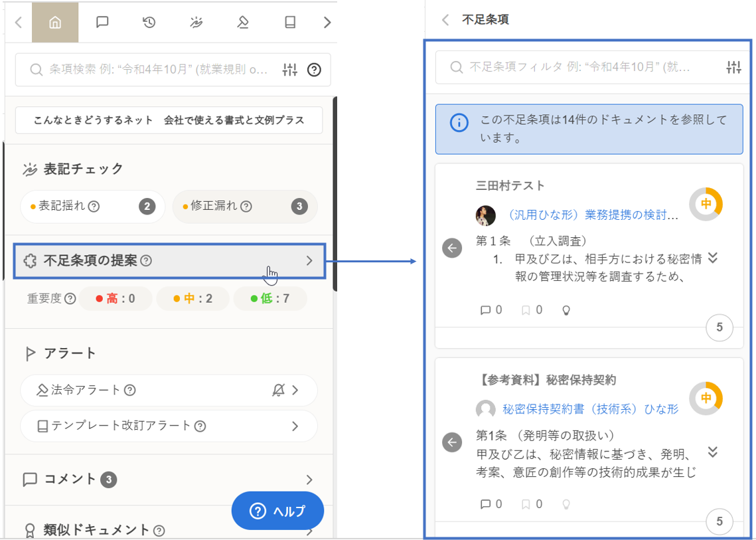The width and height of the screenshot is (756, 540).
Task: Select the 中 importance filter chip
Action: tap(193, 299)
